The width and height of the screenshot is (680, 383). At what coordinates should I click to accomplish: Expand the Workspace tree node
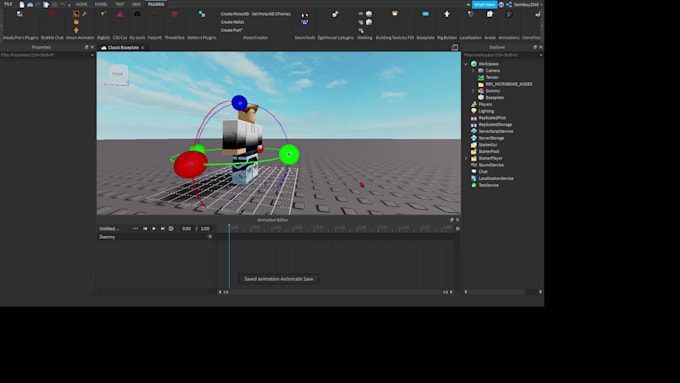(466, 64)
